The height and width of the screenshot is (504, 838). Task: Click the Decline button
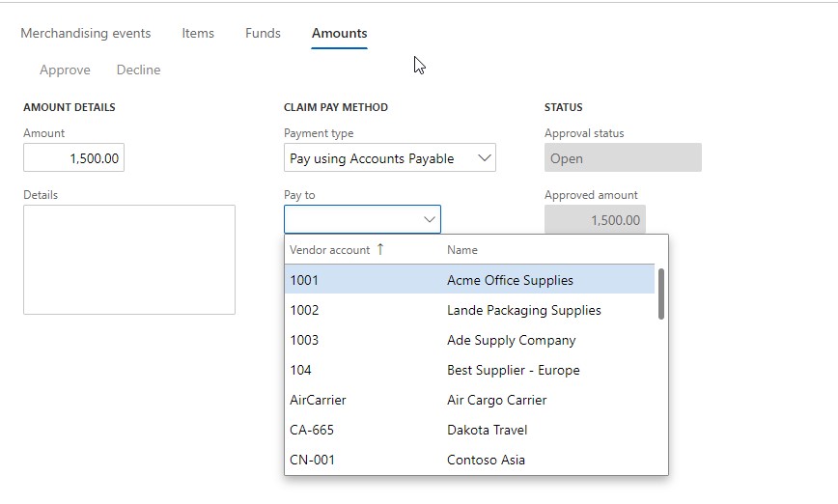pyautogui.click(x=138, y=70)
